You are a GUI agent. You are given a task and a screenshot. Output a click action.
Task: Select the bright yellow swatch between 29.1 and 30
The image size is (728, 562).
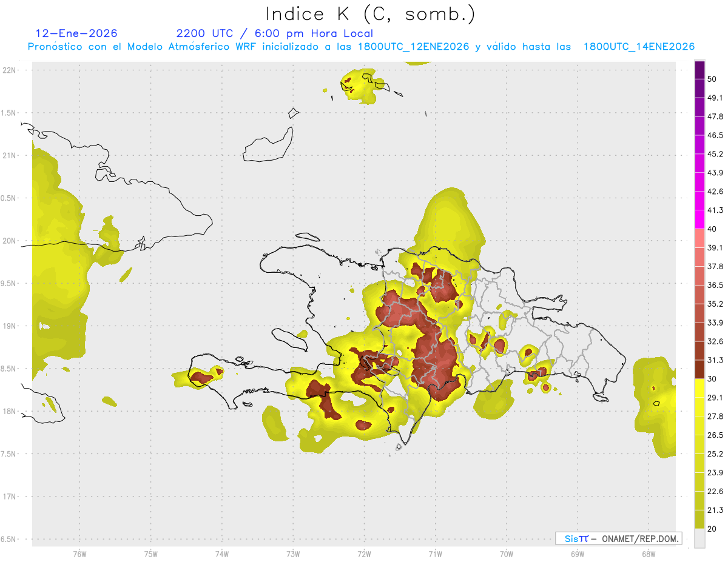coord(699,388)
